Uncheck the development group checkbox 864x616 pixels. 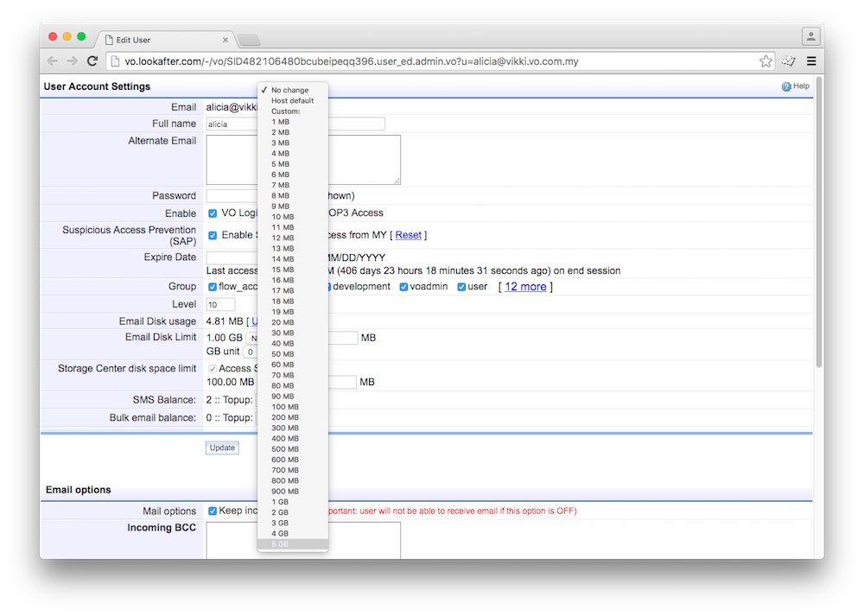(x=327, y=287)
